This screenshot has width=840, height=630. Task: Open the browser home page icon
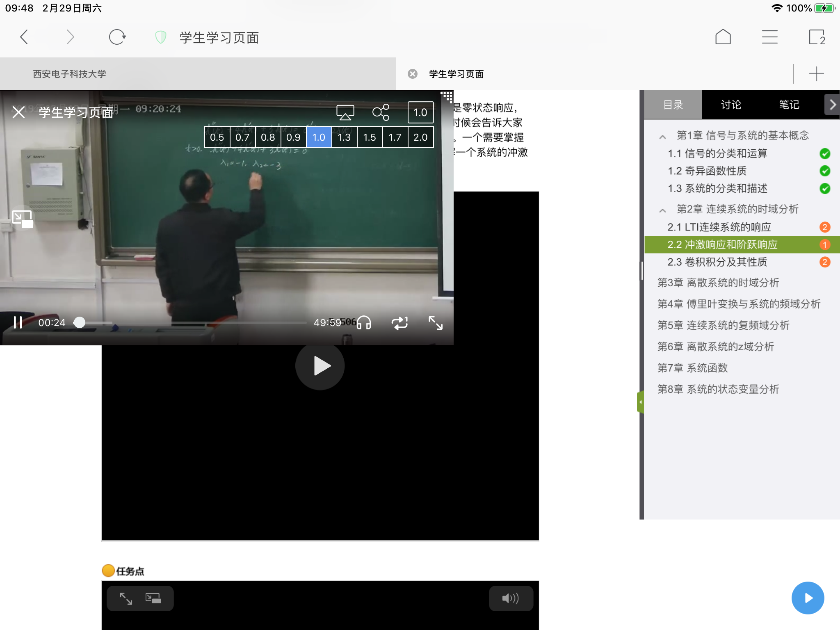pos(723,37)
